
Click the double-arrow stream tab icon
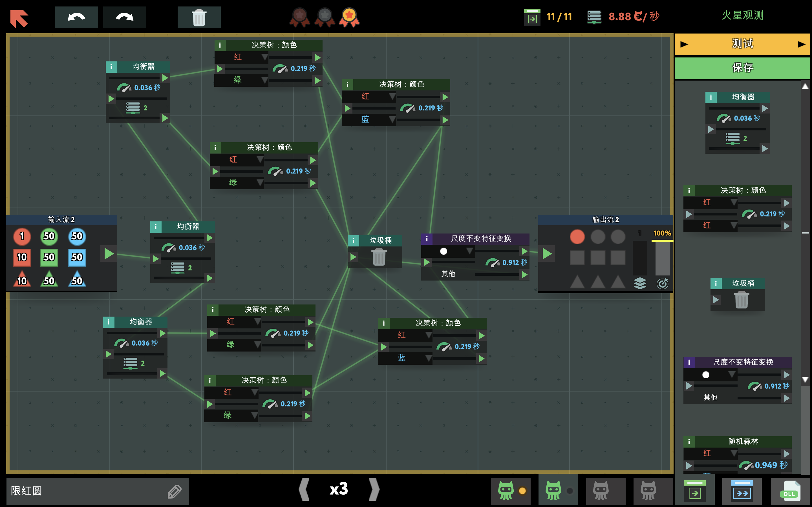coord(742,491)
